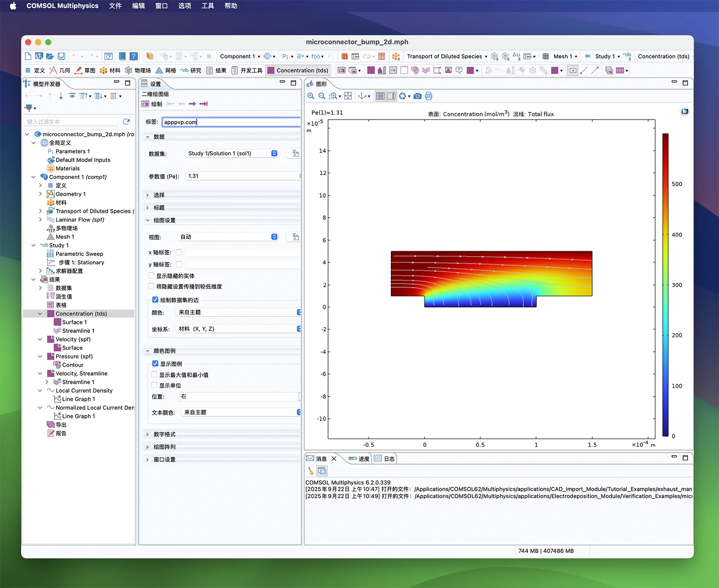This screenshot has height=588, width=719.
Task: Take a snapshot of the plot image
Action: [x=417, y=96]
